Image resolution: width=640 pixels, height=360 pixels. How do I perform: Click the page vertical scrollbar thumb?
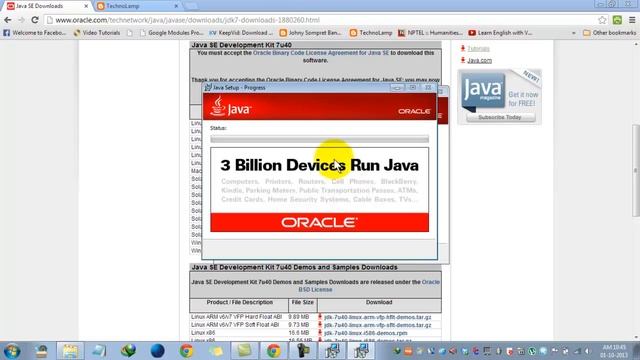click(636, 171)
